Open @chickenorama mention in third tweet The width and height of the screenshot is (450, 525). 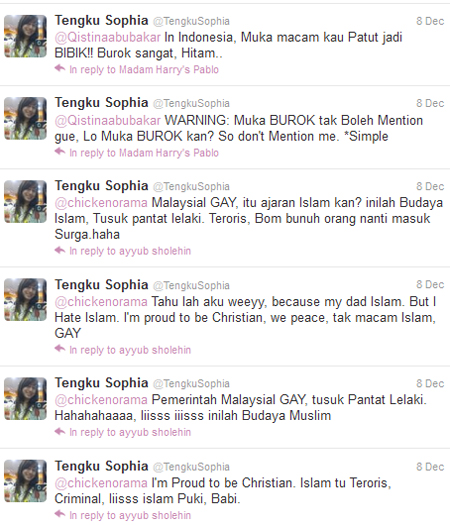(x=101, y=203)
